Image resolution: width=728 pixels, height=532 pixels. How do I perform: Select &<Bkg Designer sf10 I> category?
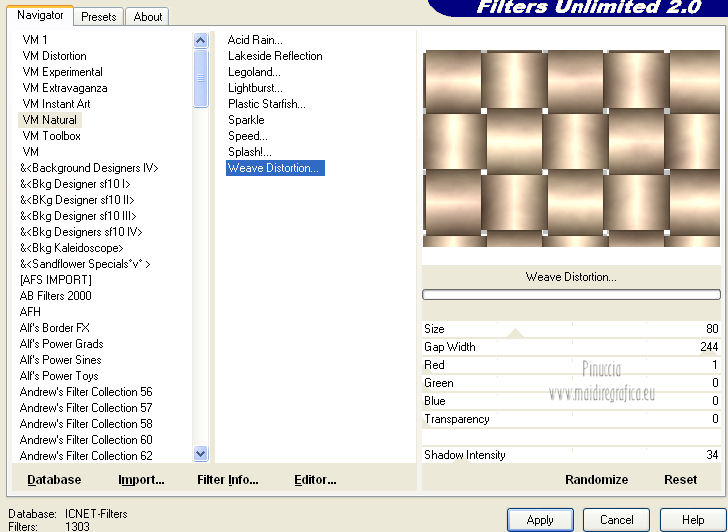[x=75, y=184]
